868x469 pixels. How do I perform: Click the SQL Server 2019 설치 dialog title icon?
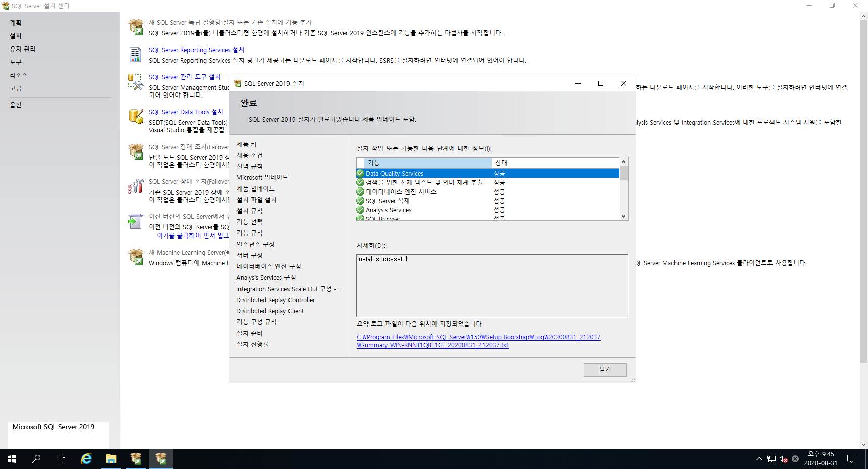237,83
